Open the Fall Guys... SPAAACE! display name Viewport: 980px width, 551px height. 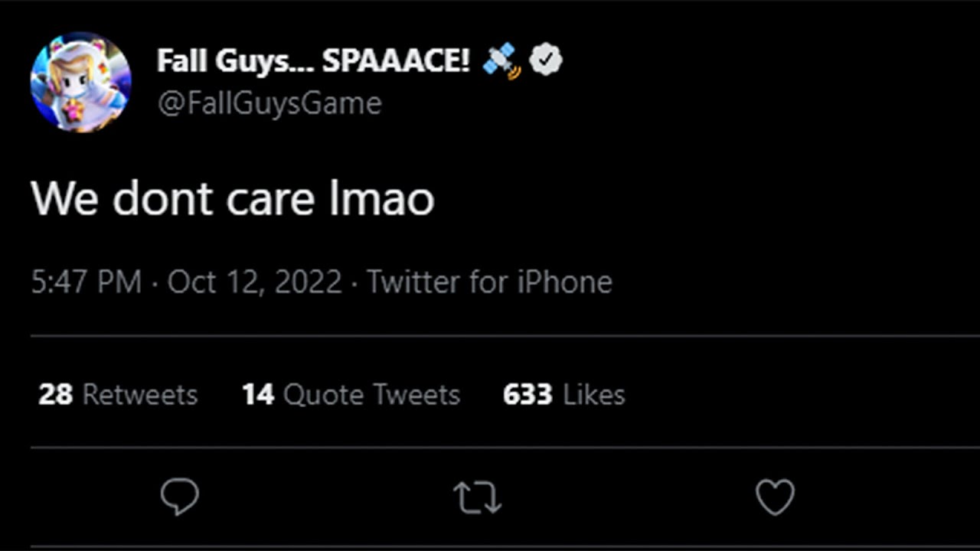coord(312,60)
